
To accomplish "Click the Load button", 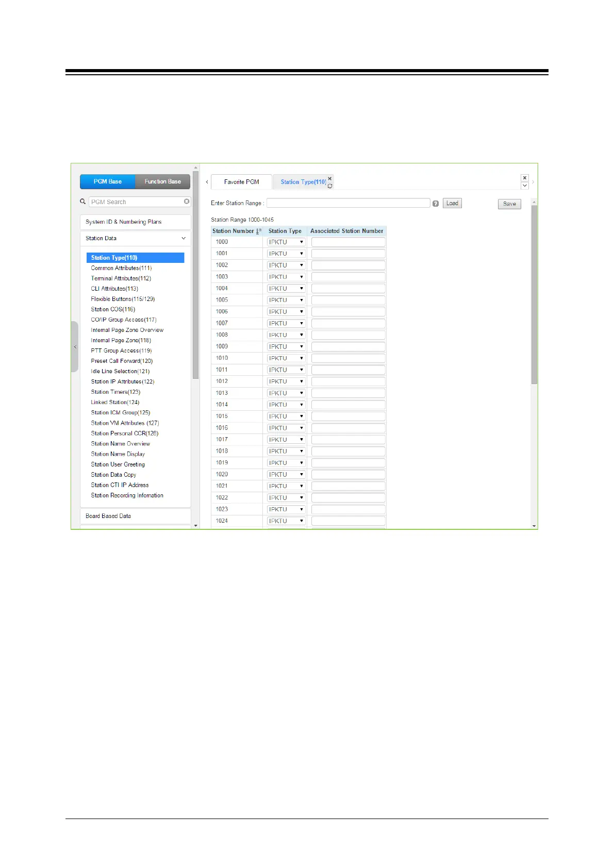I will pyautogui.click(x=452, y=203).
